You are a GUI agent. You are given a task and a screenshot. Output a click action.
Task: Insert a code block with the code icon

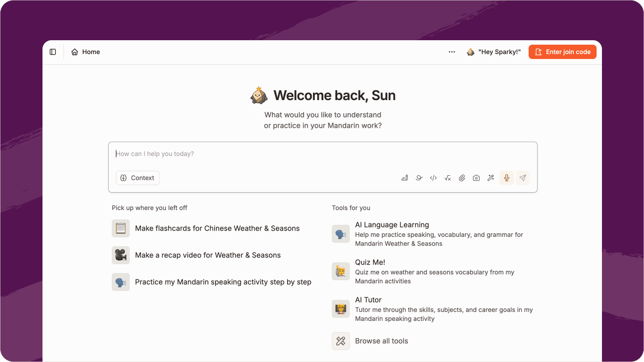click(433, 178)
